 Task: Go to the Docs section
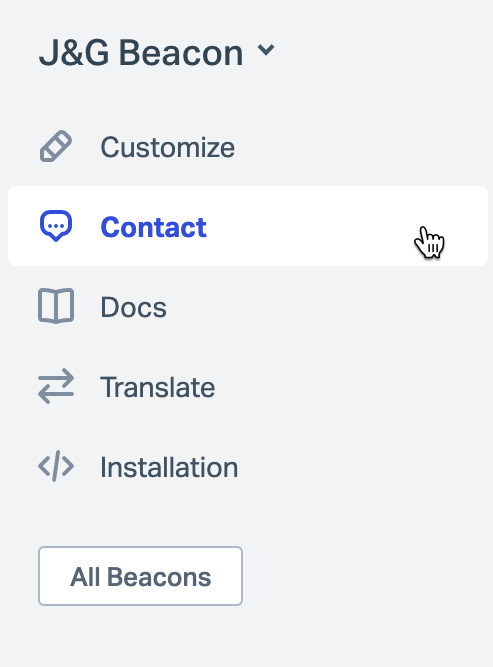click(x=248, y=306)
